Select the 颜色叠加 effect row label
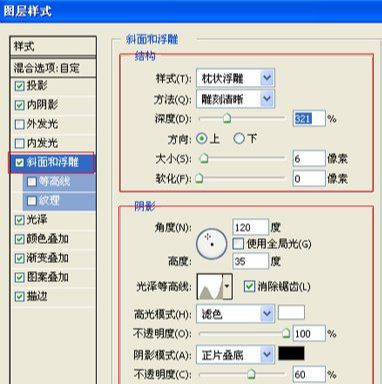 click(47, 239)
